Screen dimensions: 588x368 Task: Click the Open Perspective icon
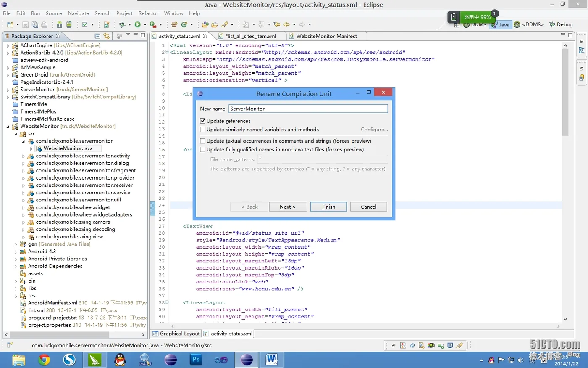(457, 25)
